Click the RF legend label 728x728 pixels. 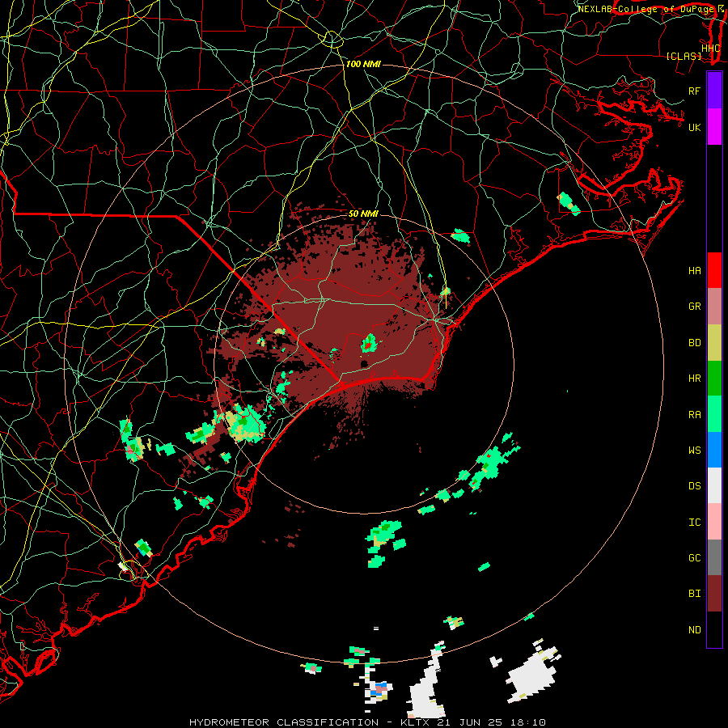[x=694, y=91]
